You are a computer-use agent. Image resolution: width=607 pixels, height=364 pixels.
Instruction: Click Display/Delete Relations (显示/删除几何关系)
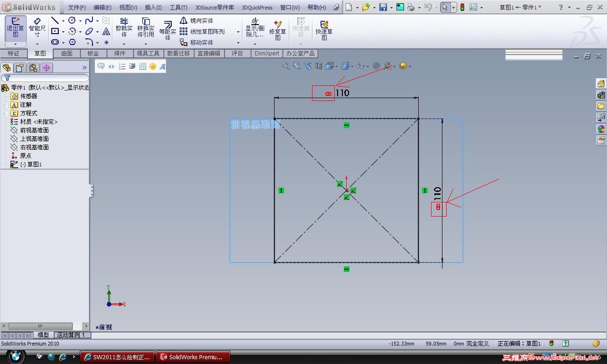(x=255, y=28)
